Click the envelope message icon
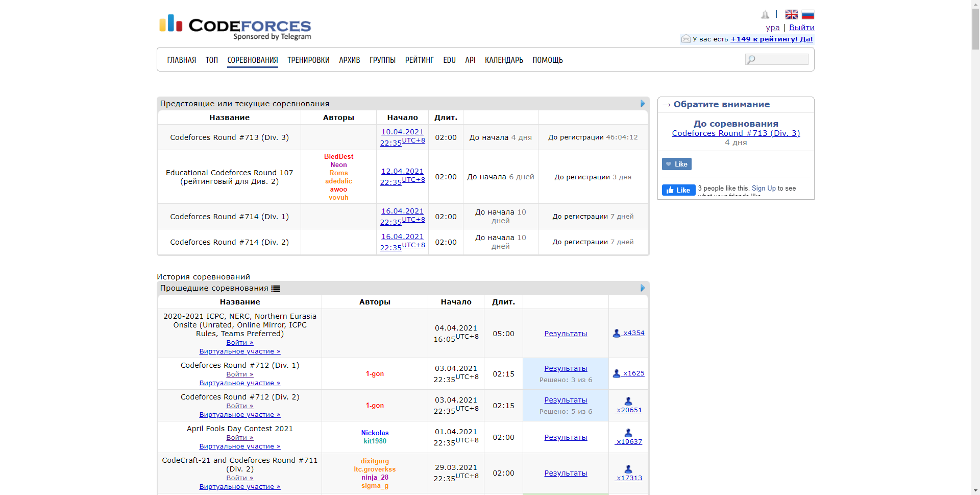 [685, 39]
